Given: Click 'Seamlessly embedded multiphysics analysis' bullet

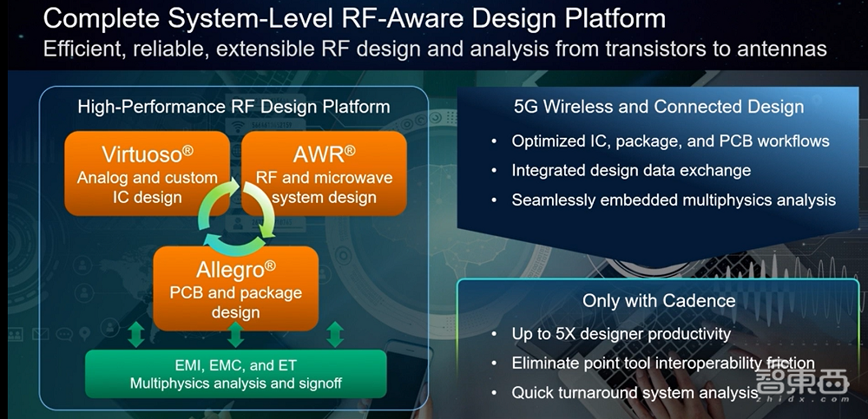Looking at the screenshot, I should click(674, 200).
